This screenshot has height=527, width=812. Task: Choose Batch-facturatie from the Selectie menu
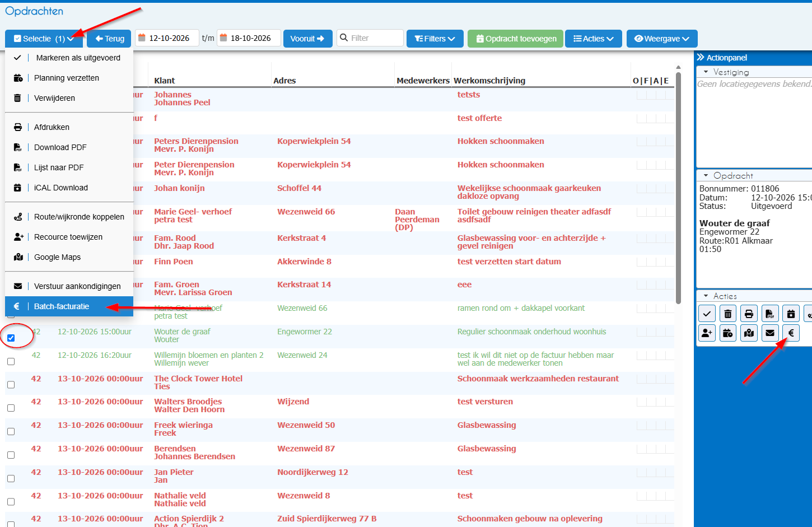point(69,306)
